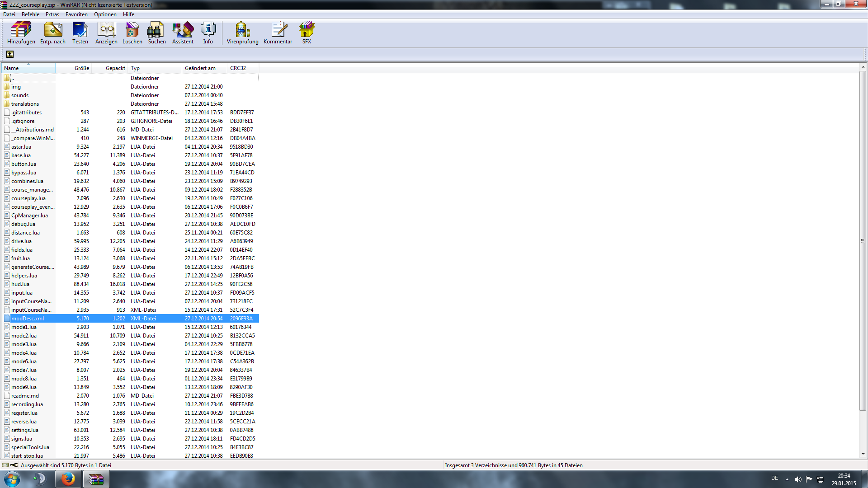Click the Hinzufügen toolbar icon
The height and width of the screenshot is (488, 868).
(x=21, y=33)
